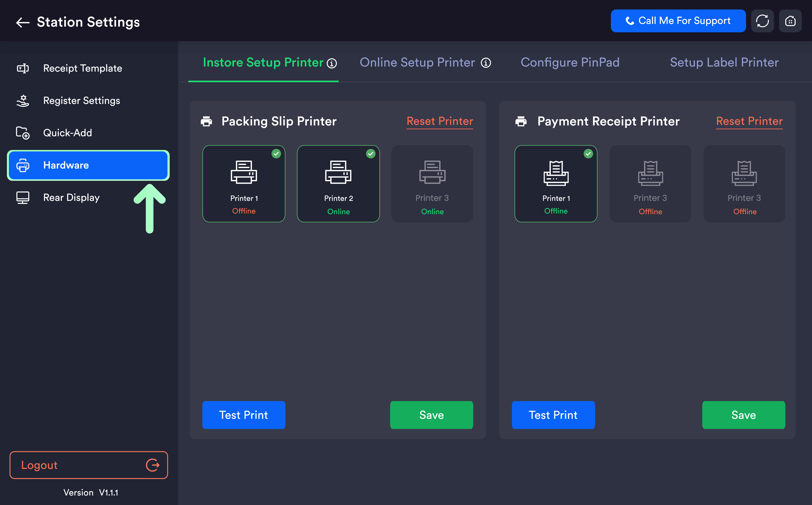Save the Packing Slip Printer settings

pyautogui.click(x=431, y=415)
